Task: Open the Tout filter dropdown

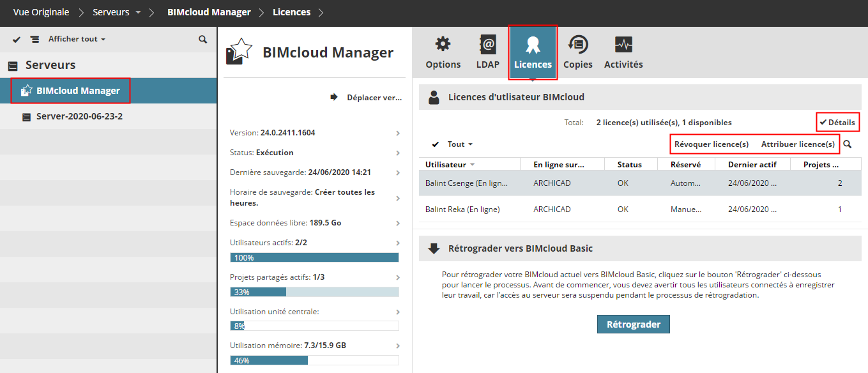Action: click(460, 144)
